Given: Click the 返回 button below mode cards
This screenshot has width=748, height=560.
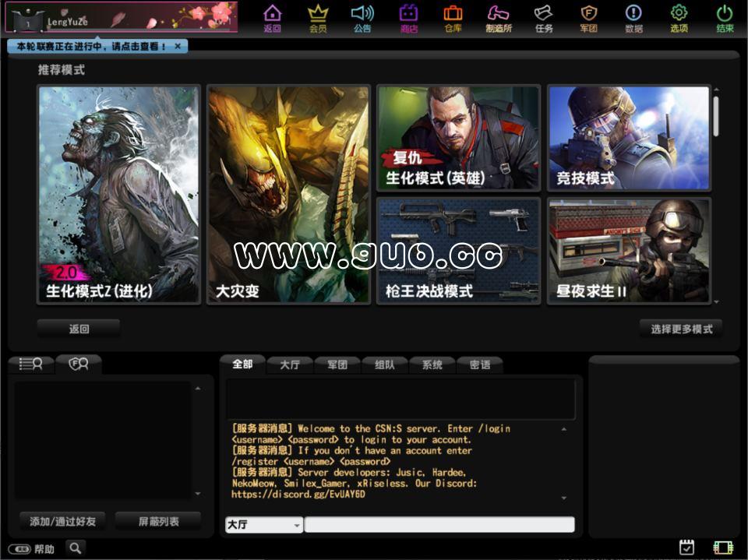Looking at the screenshot, I should pyautogui.click(x=79, y=329).
